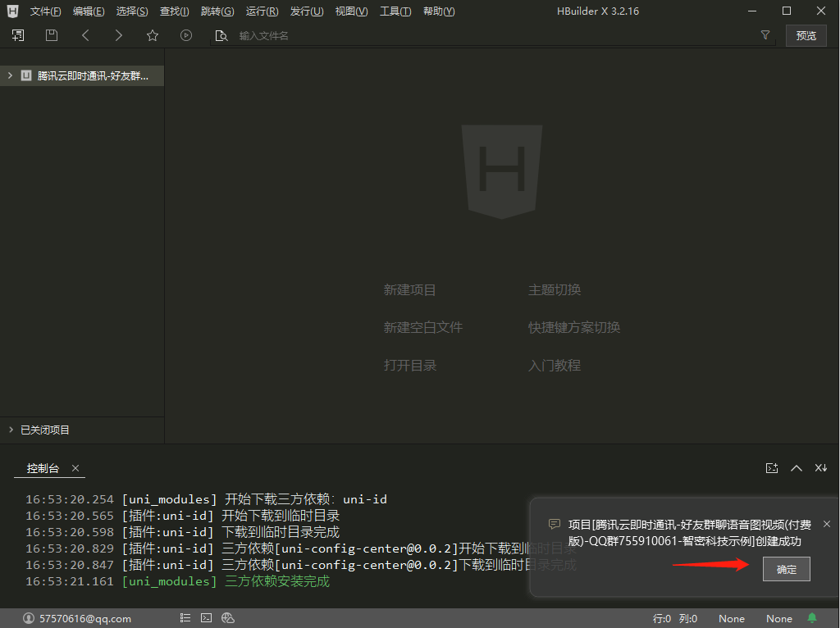This screenshot has width=840, height=628.
Task: Click the save file toolbar icon
Action: [52, 35]
